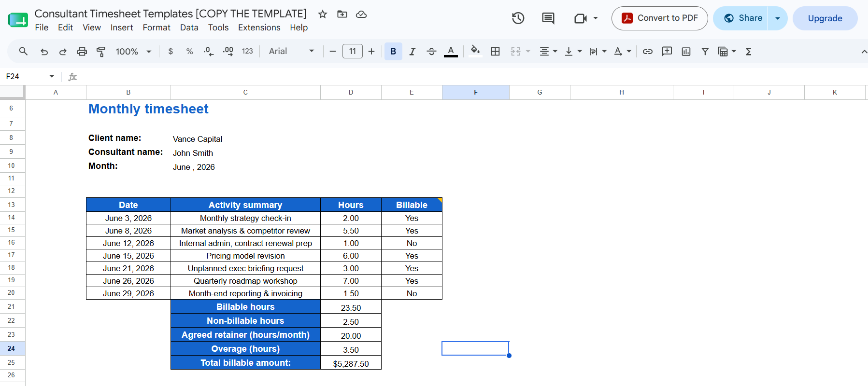Image resolution: width=868 pixels, height=386 pixels.
Task: Toggle bold formatting
Action: (x=393, y=51)
